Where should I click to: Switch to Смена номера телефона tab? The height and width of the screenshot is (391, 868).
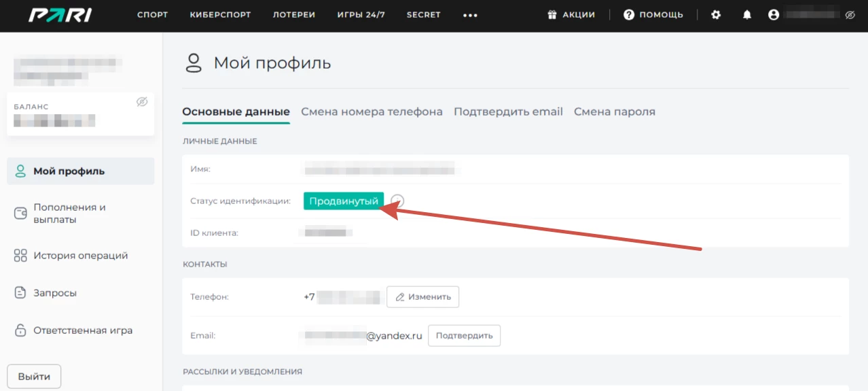coord(372,112)
